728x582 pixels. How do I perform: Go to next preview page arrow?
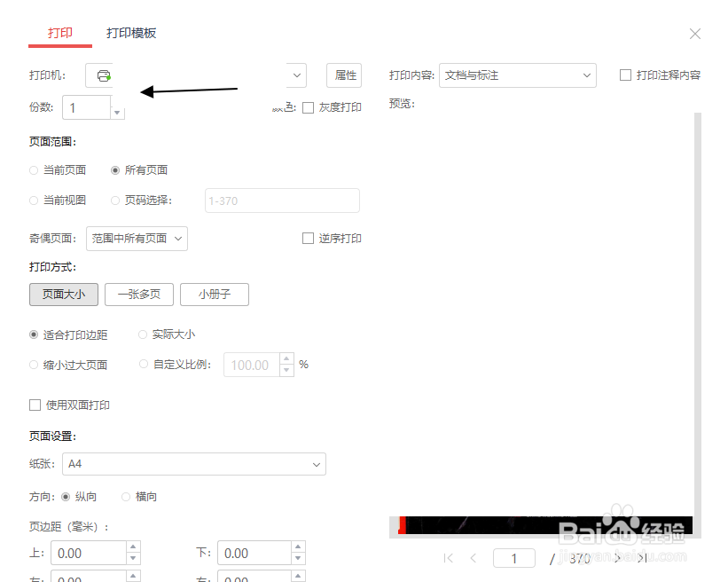pyautogui.click(x=618, y=558)
